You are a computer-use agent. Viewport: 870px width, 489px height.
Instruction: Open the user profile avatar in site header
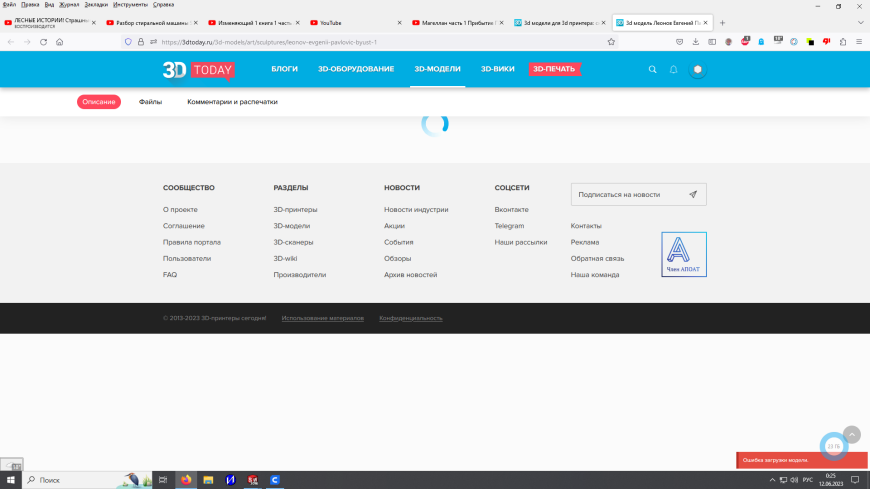[697, 69]
